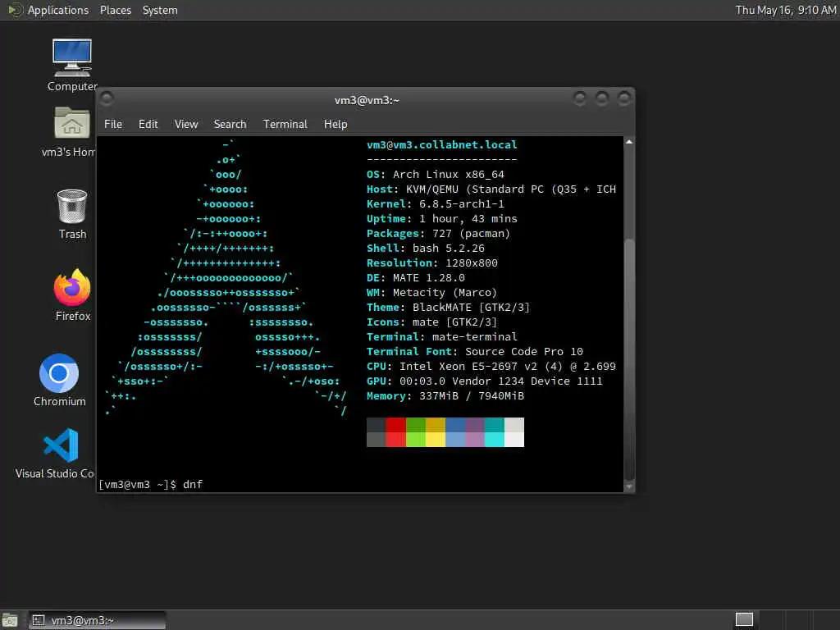
Task: Click the terminal title vm3@vm3:~
Action: click(x=367, y=100)
